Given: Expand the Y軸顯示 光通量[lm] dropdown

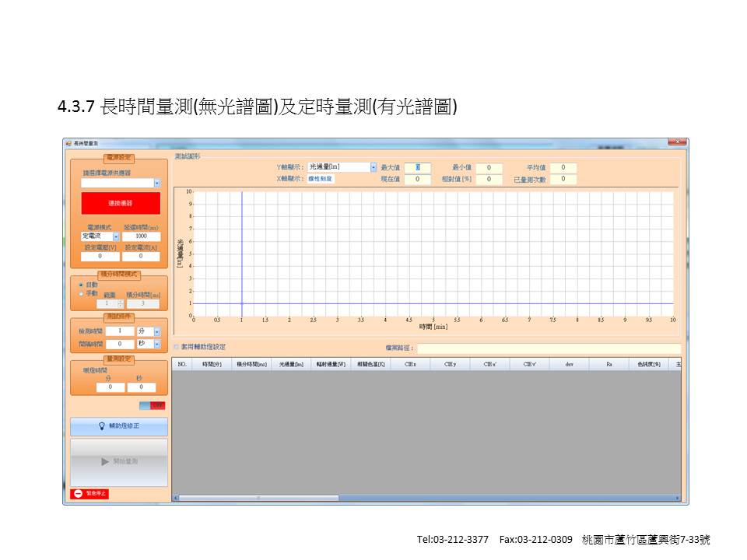Looking at the screenshot, I should point(373,166).
